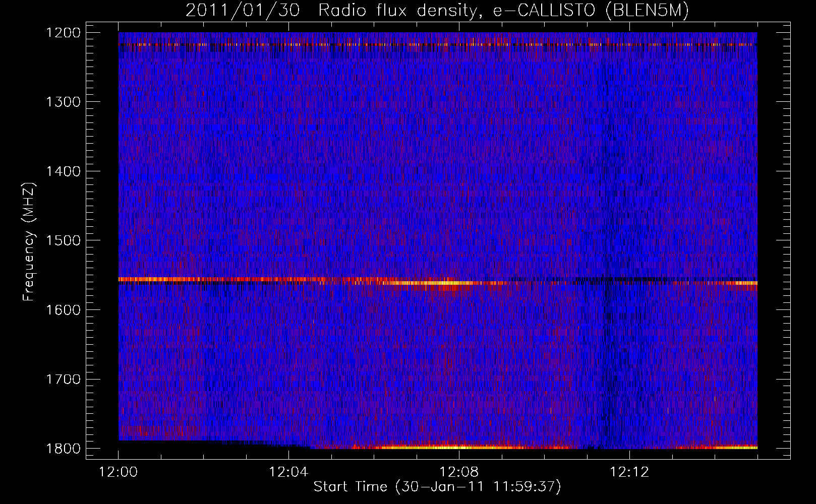This screenshot has height=504, width=816.
Task: Click the 12:00 time tick label
Action: (119, 472)
